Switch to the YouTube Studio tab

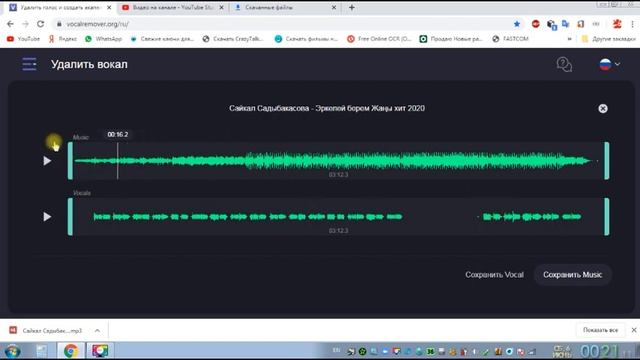pyautogui.click(x=172, y=7)
